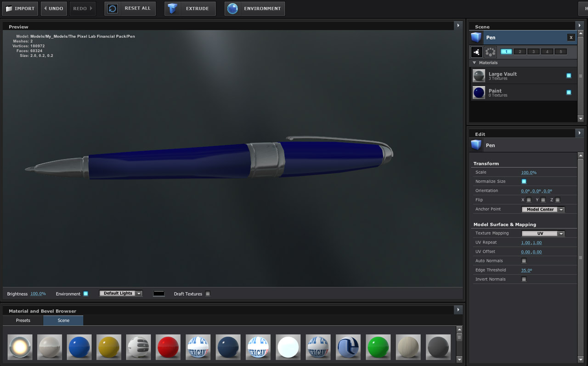
Task: Click Scene panel scrollbar down arrow
Action: (x=580, y=119)
